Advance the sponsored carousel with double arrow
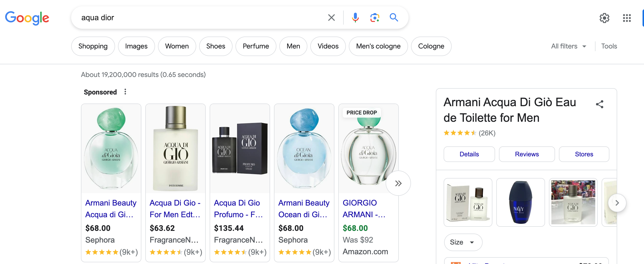Image resolution: width=644 pixels, height=264 pixels. [x=398, y=183]
